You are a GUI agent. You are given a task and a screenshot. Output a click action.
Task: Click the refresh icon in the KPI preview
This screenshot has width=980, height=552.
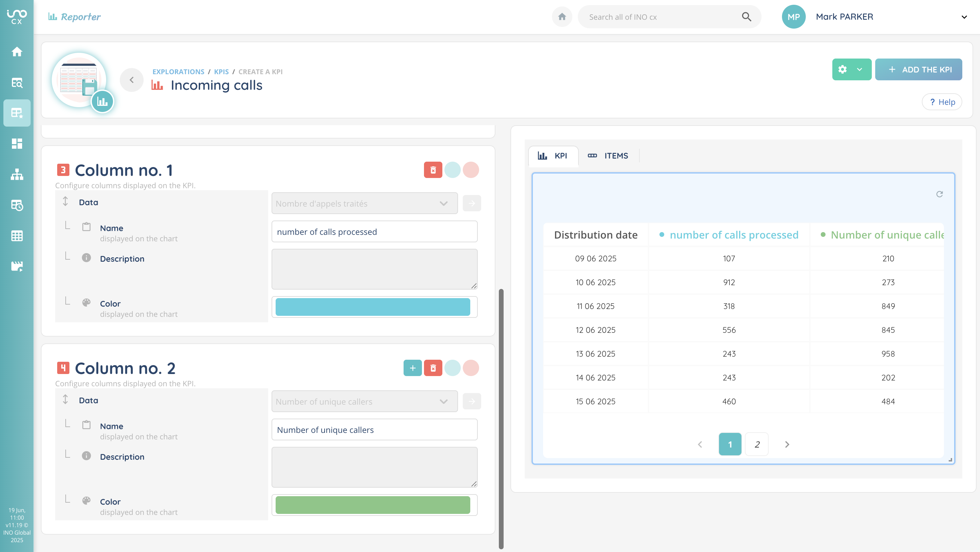(939, 194)
